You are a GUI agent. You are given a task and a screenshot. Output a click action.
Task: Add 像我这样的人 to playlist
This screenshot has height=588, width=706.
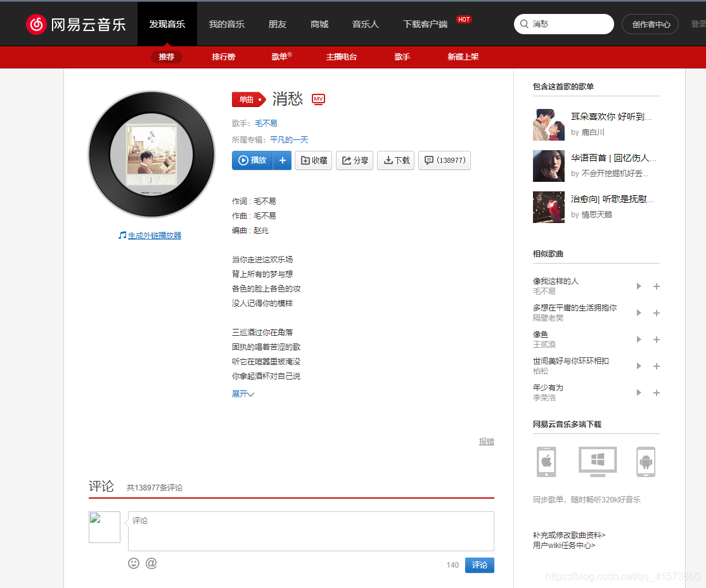click(657, 286)
